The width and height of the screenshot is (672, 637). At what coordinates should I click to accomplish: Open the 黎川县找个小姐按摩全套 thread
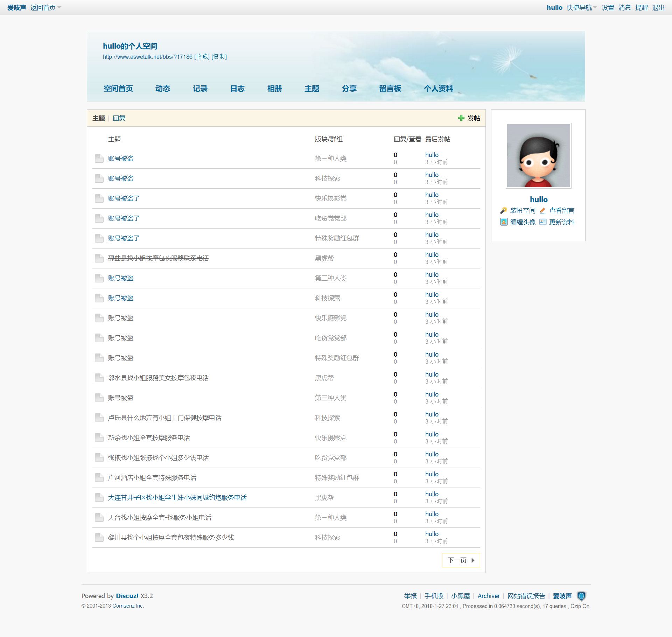pos(171,538)
